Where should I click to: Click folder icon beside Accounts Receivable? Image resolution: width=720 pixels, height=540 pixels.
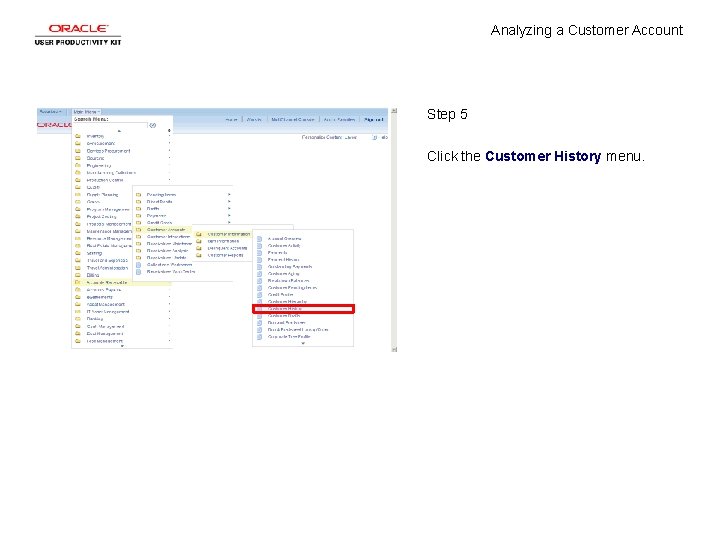coord(78,282)
